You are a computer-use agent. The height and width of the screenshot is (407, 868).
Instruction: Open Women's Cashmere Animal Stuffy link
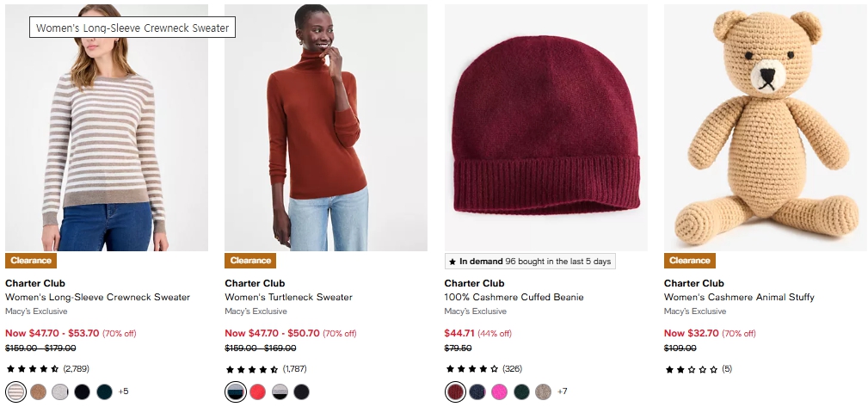pyautogui.click(x=739, y=298)
